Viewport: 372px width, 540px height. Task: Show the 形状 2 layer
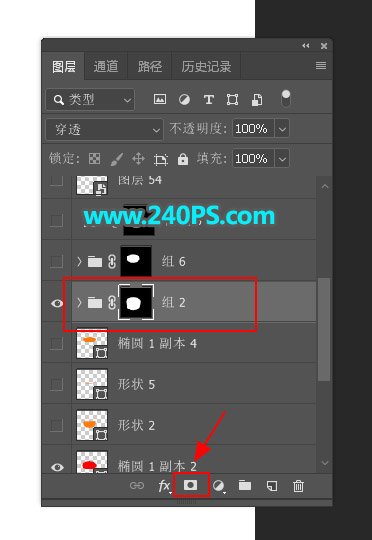click(x=56, y=425)
